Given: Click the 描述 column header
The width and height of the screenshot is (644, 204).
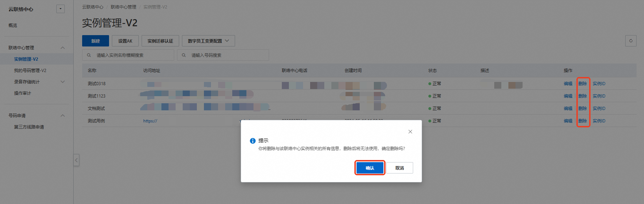Looking at the screenshot, I should point(485,70).
